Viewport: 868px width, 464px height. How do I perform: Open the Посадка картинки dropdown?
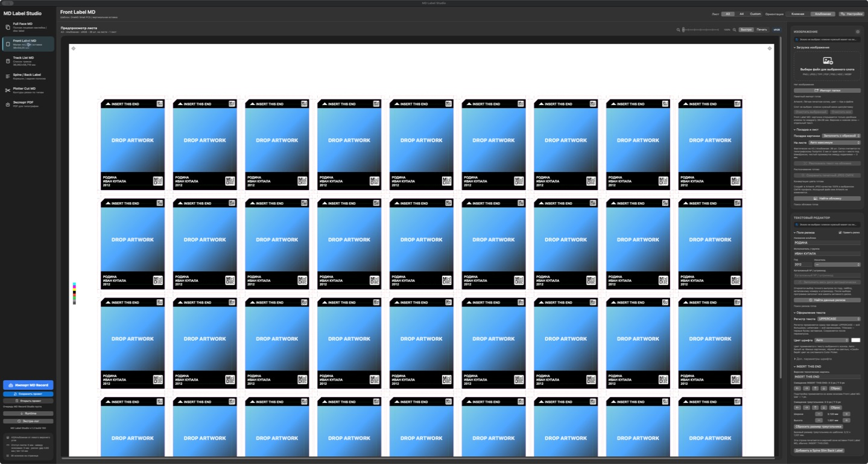point(841,136)
